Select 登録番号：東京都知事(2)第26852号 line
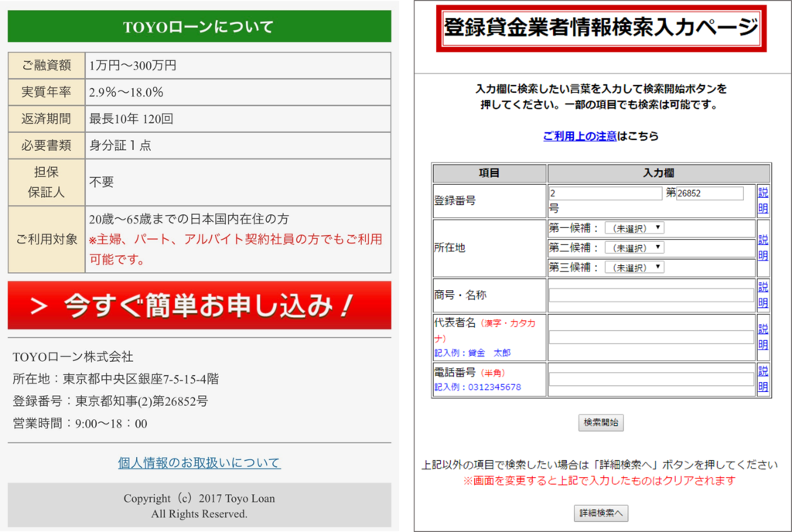 pos(110,401)
